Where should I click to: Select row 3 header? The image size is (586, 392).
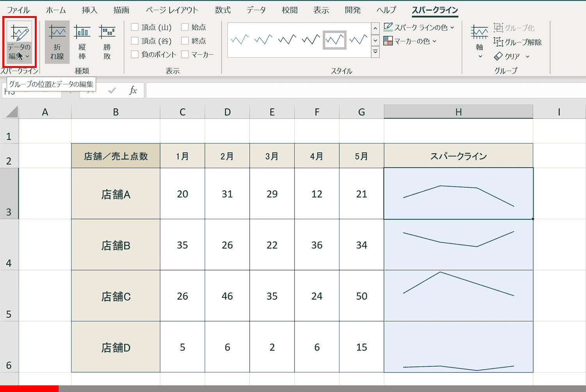[x=9, y=193]
